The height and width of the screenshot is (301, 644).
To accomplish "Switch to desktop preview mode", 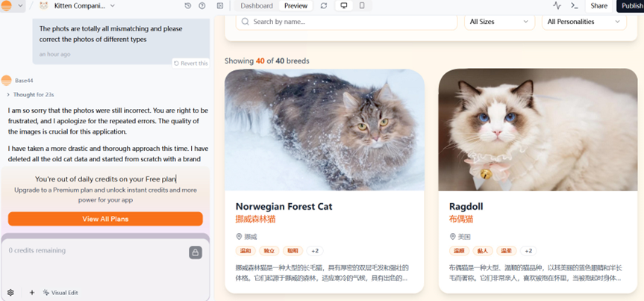I will (x=344, y=6).
